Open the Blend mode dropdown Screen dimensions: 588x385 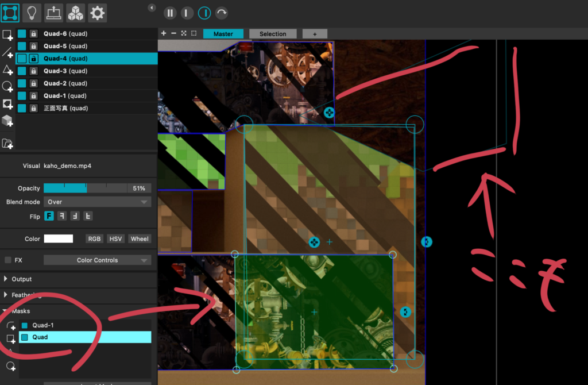97,202
